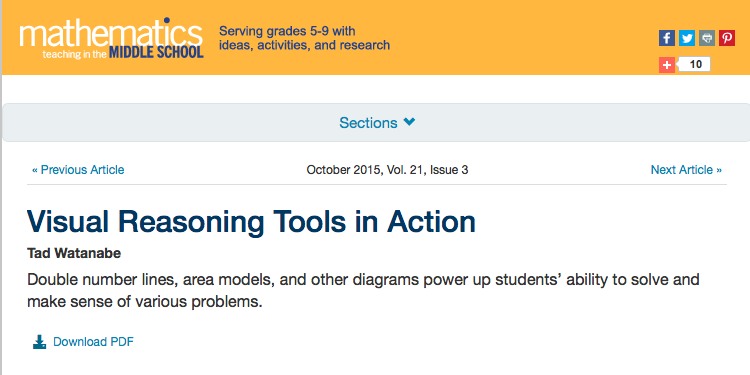Select the author name Tad Watanabe

(x=74, y=254)
